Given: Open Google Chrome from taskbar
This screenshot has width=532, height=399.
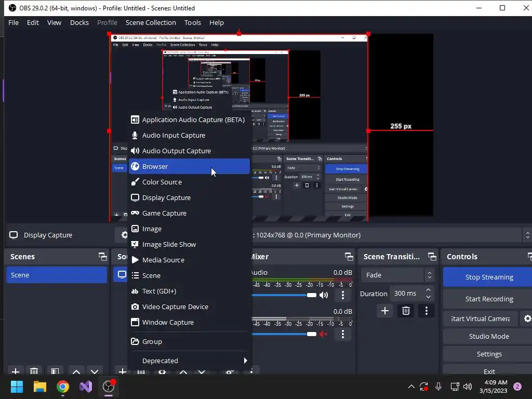Looking at the screenshot, I should (x=63, y=387).
